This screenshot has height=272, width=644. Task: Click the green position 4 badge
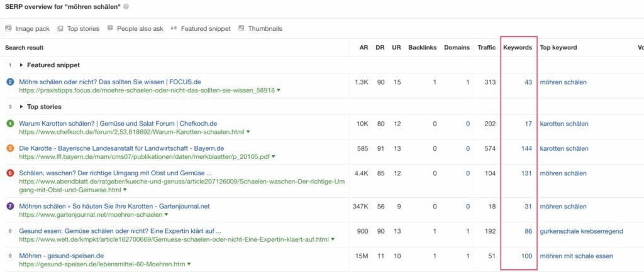pos(10,124)
